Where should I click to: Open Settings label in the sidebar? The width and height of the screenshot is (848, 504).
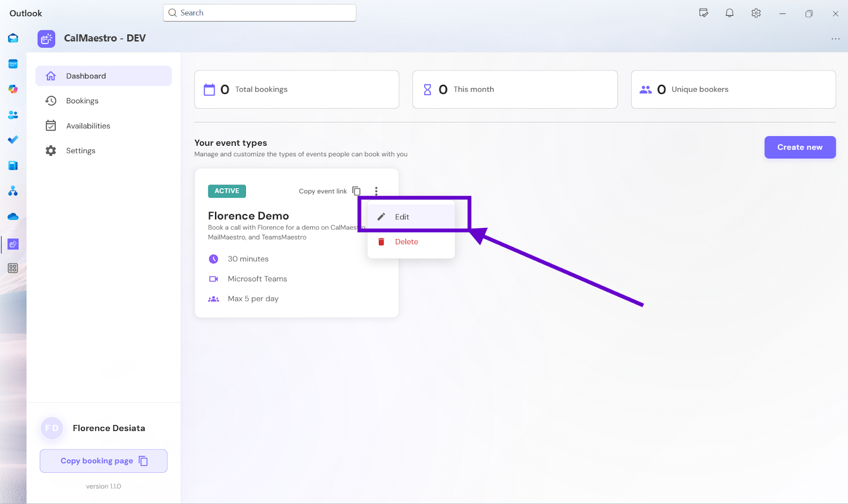coord(81,151)
